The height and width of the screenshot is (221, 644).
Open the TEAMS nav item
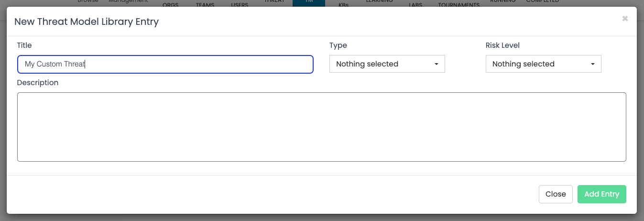pos(205,5)
